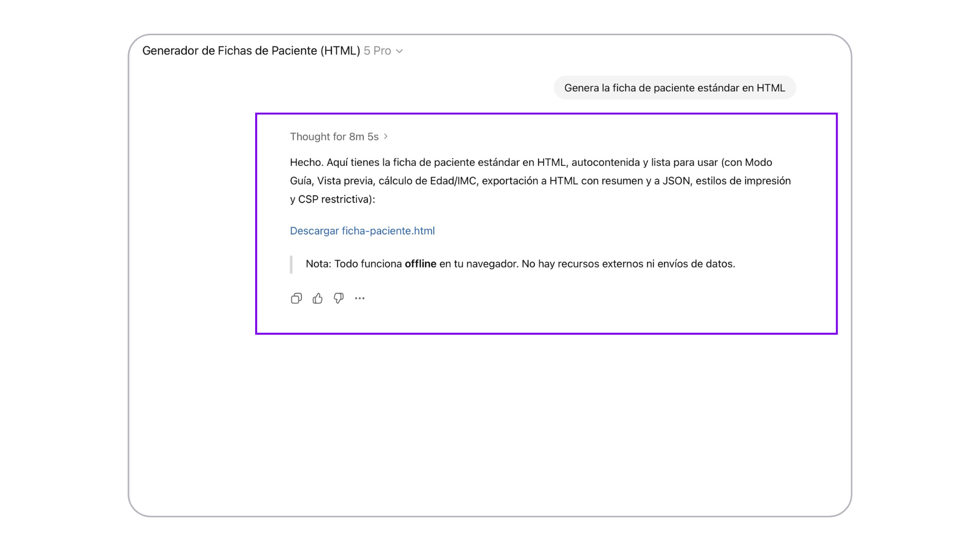Click the Nota offline blockquote text

click(x=520, y=264)
